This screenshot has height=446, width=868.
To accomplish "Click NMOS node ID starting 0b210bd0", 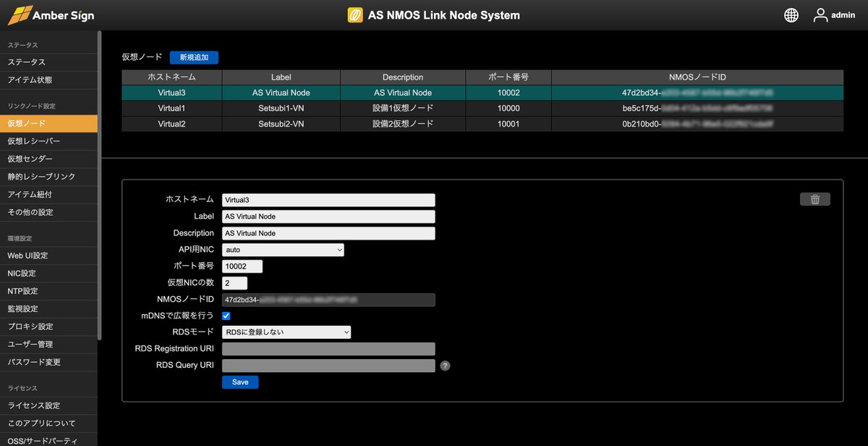I will coord(697,124).
